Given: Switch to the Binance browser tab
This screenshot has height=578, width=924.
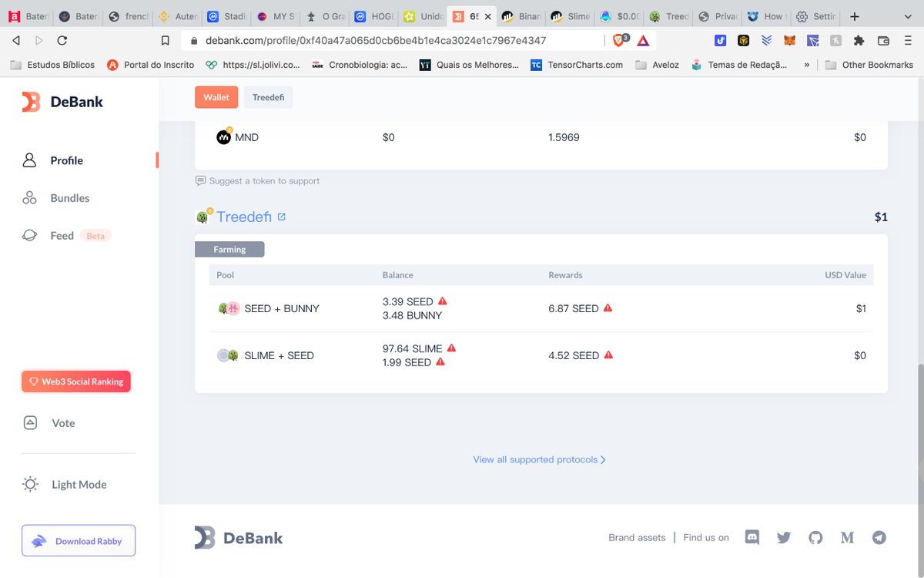Looking at the screenshot, I should pyautogui.click(x=521, y=16).
